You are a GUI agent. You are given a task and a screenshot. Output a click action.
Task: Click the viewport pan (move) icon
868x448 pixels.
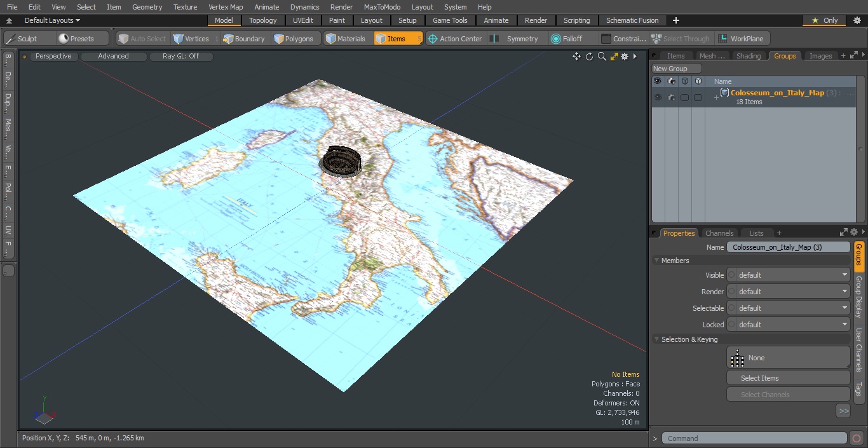576,57
